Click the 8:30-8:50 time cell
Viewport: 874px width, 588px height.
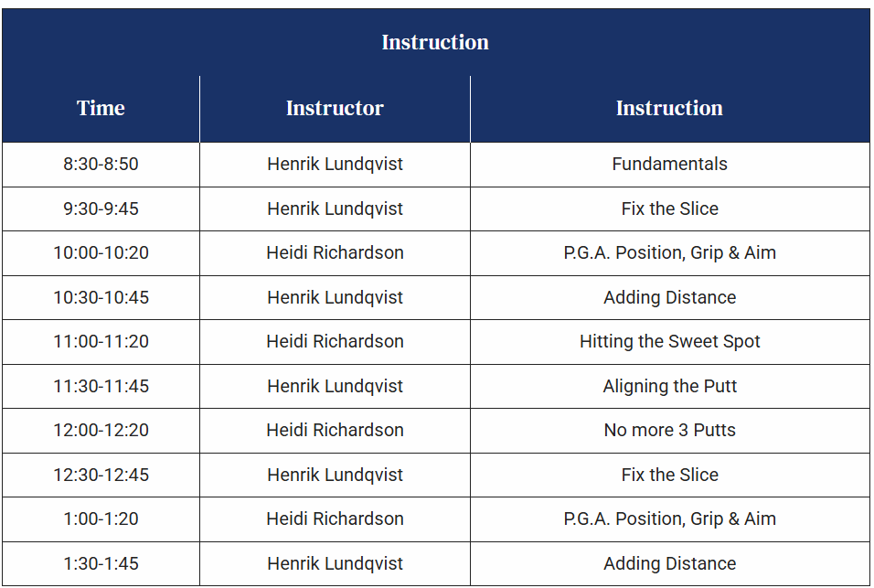[x=101, y=165]
